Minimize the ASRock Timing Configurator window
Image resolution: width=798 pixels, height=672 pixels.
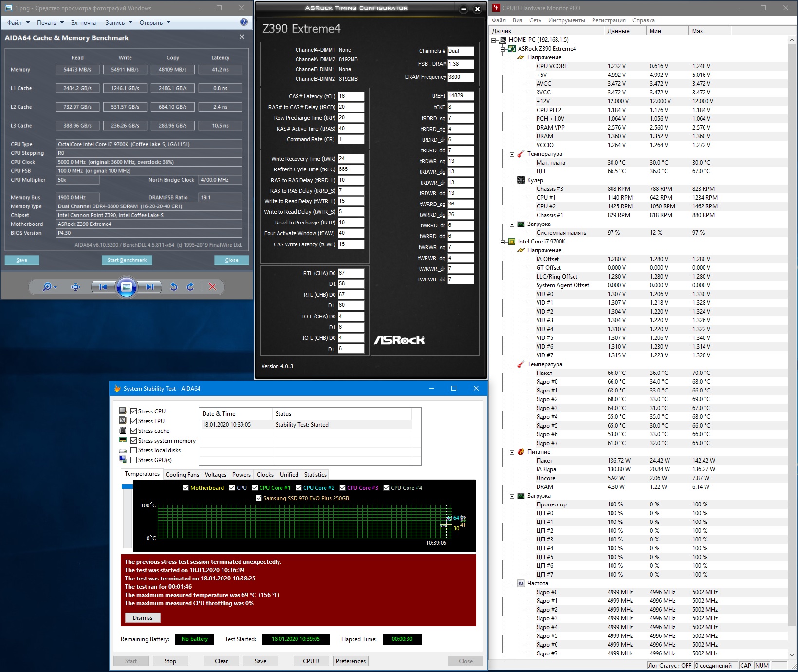click(464, 9)
